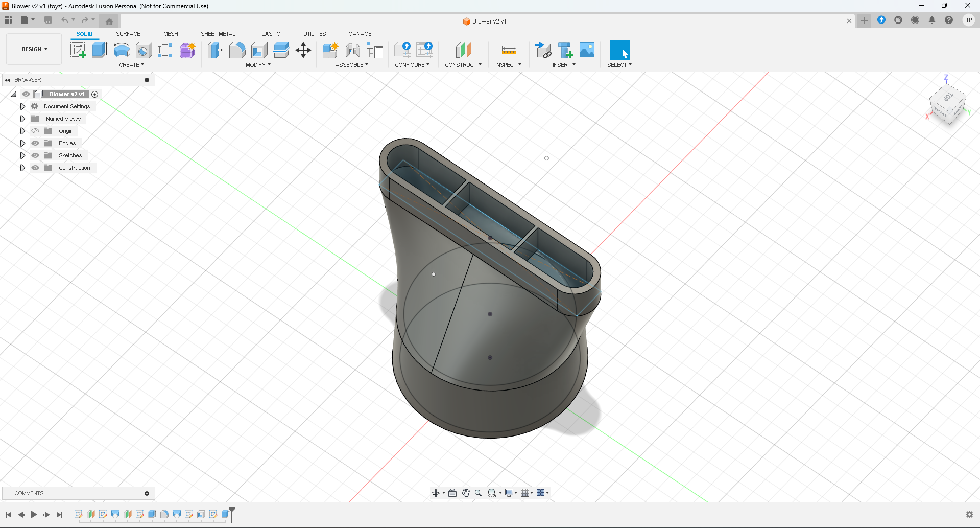This screenshot has width=980, height=528.
Task: Open timeline settings gear icon
Action: (x=969, y=515)
